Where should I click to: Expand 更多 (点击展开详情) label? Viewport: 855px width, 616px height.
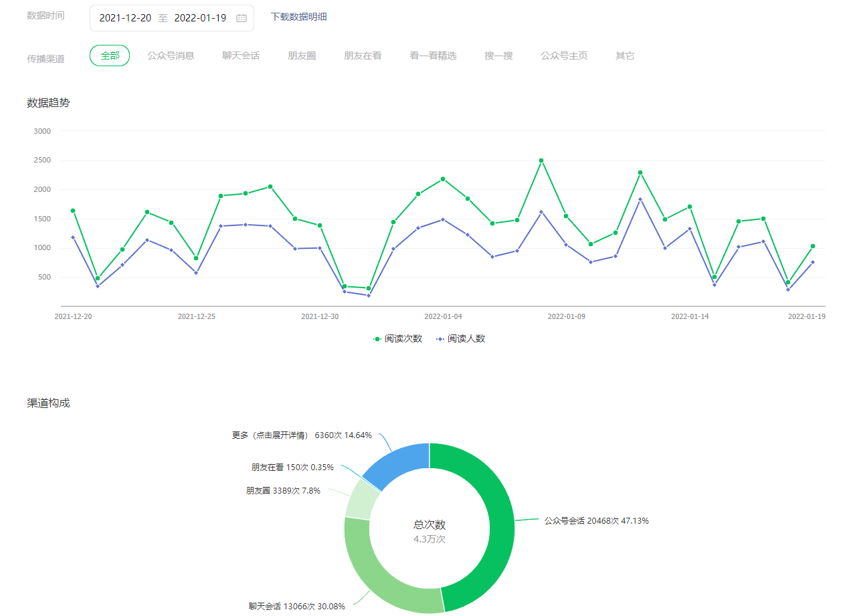click(270, 435)
